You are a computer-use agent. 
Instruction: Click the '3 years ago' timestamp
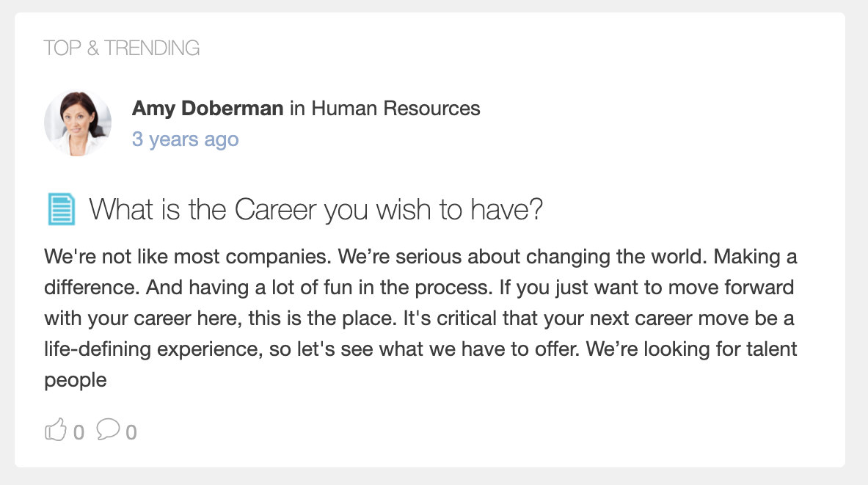click(186, 139)
